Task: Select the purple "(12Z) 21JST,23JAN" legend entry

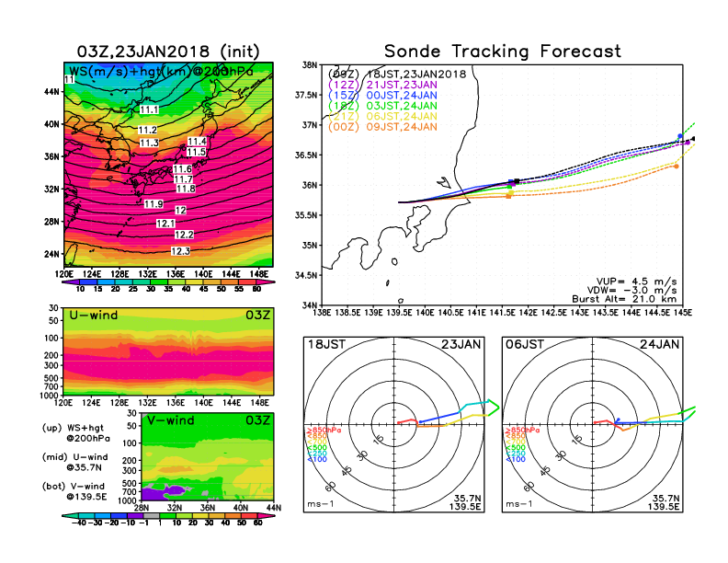Action: coord(382,85)
